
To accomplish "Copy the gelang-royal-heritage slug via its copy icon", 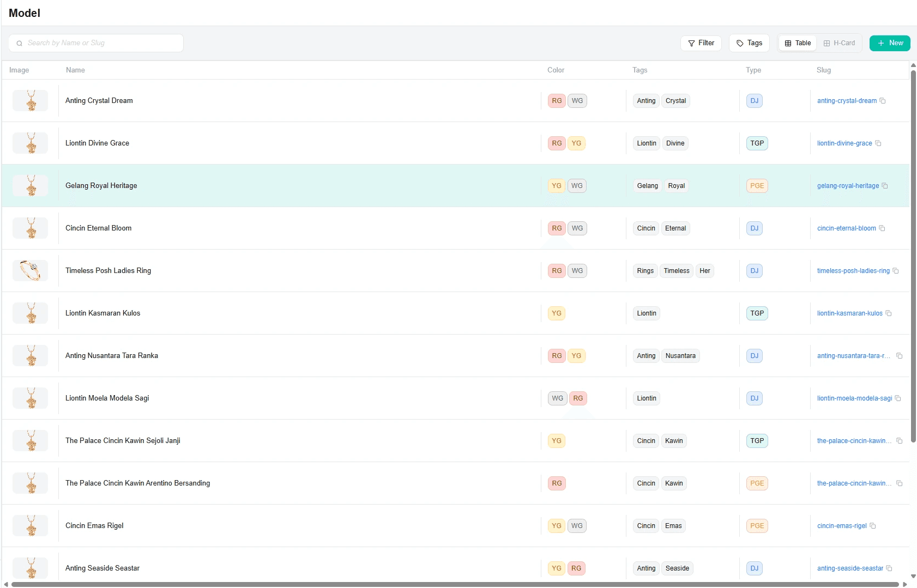I will click(x=885, y=186).
